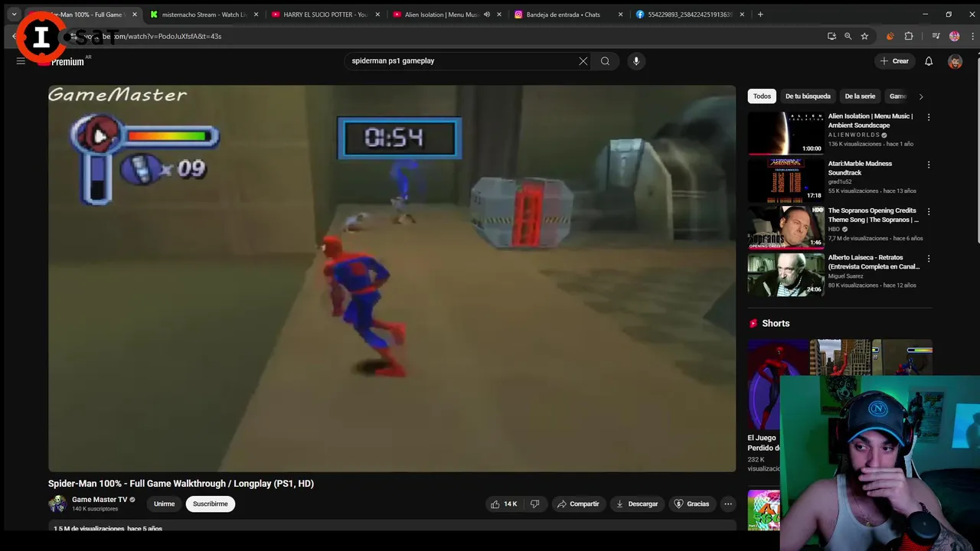Click the magnifier search button

pyautogui.click(x=605, y=61)
